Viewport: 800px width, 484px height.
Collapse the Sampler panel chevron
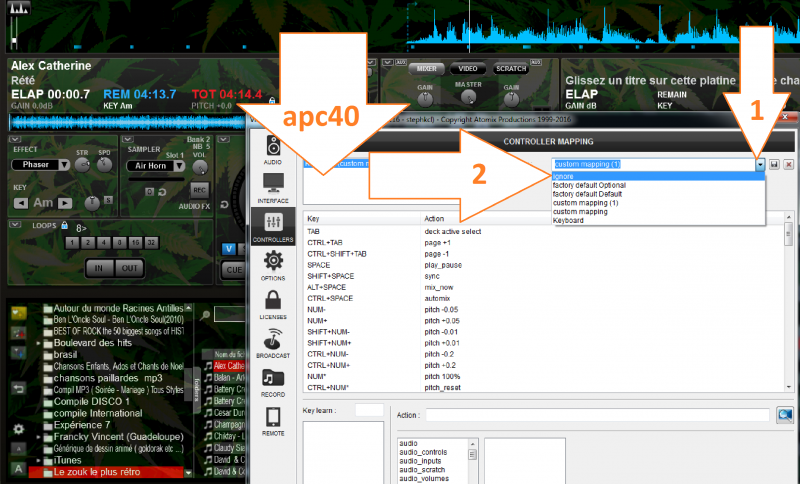(x=128, y=139)
